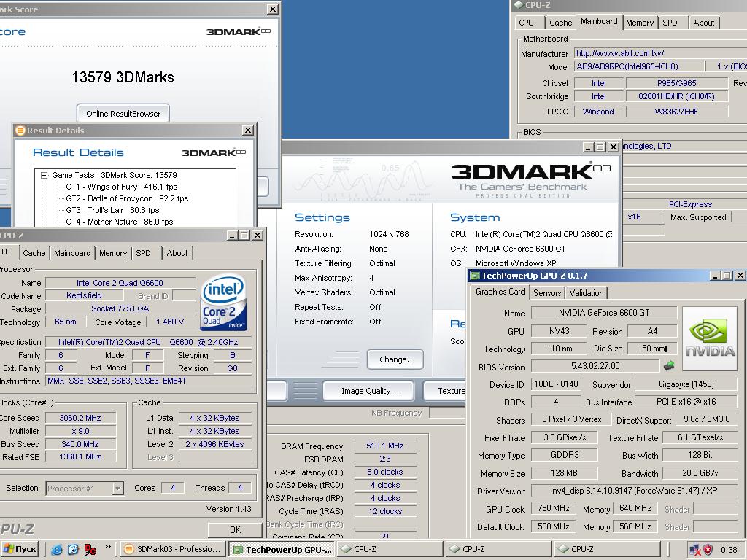Switch to Cache tab in CPU-Z processor window
This screenshot has height=560, width=747.
click(x=34, y=253)
